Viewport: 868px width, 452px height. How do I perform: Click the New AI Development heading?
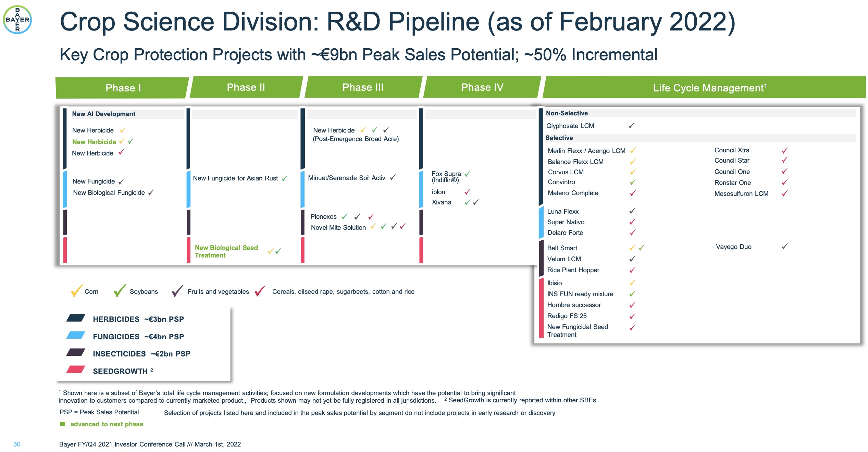pyautogui.click(x=103, y=114)
